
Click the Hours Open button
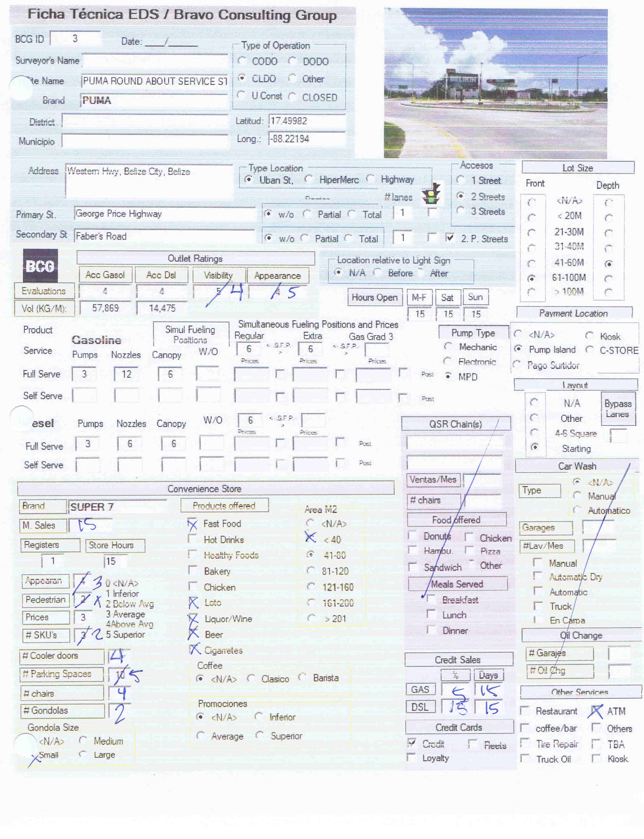click(x=375, y=297)
